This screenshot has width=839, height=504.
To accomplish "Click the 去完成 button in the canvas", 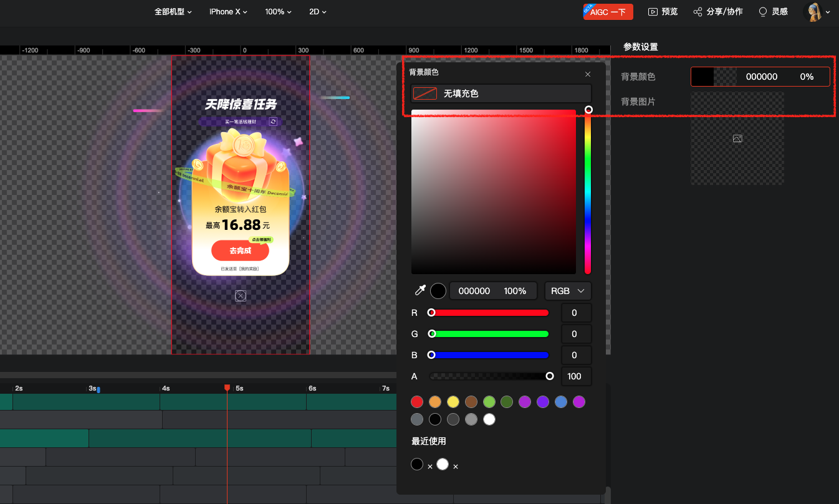I will click(x=240, y=250).
